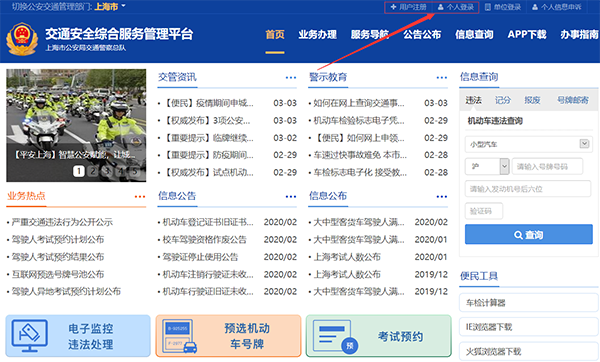The width and height of the screenshot is (600, 362).
Task: Open 上海考试人数公布 dated 2020/01
Action: click(x=347, y=257)
